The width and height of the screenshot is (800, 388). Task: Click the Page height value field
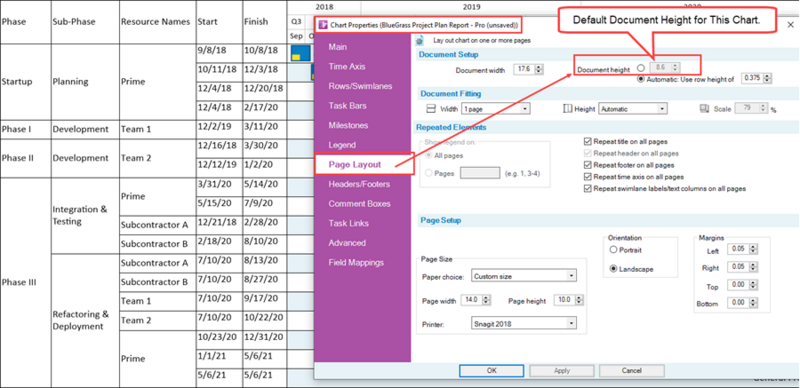pyautogui.click(x=565, y=300)
